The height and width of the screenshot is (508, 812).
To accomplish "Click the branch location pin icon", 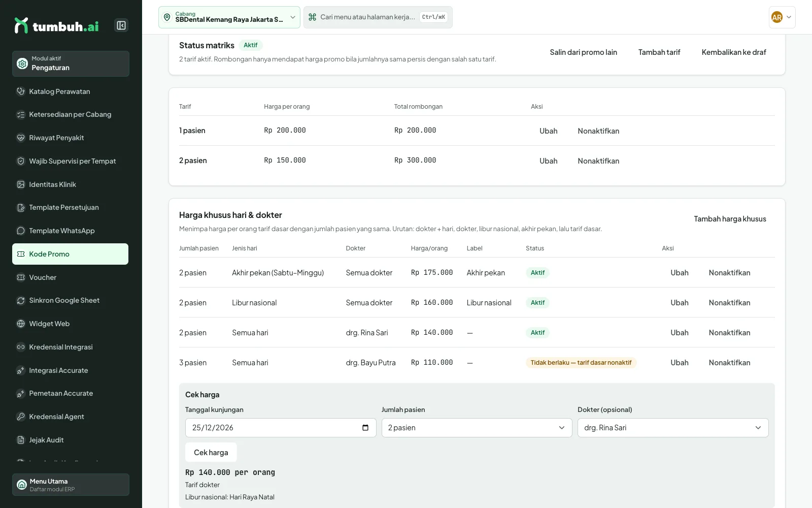I will [167, 17].
